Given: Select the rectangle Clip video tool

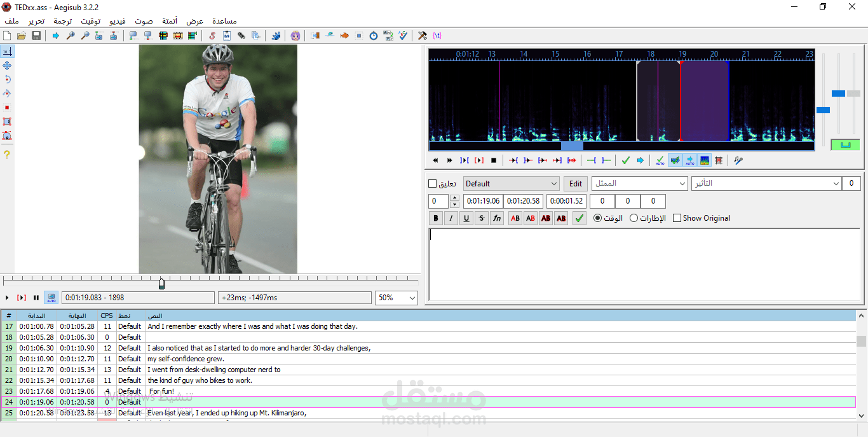Looking at the screenshot, I should [x=7, y=121].
